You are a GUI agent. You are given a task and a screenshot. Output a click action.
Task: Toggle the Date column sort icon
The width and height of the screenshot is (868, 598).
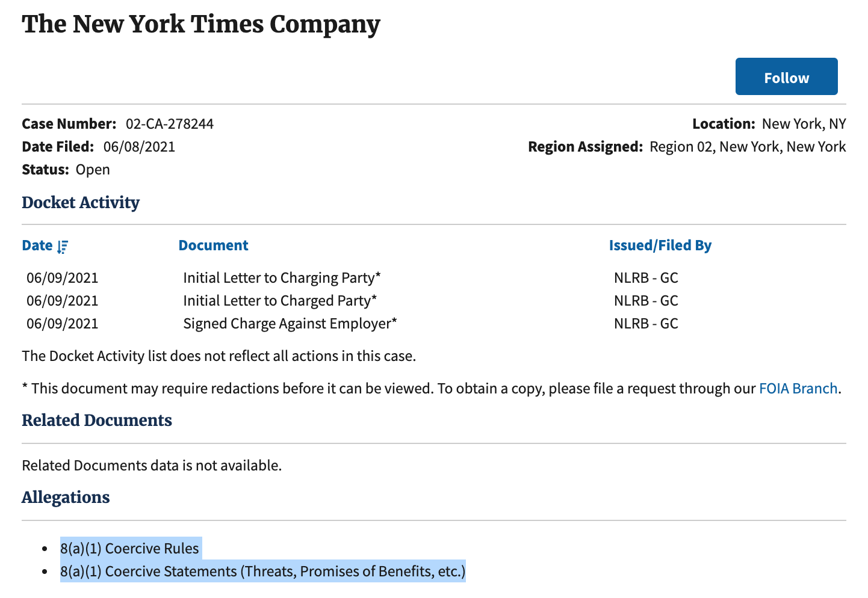click(63, 247)
